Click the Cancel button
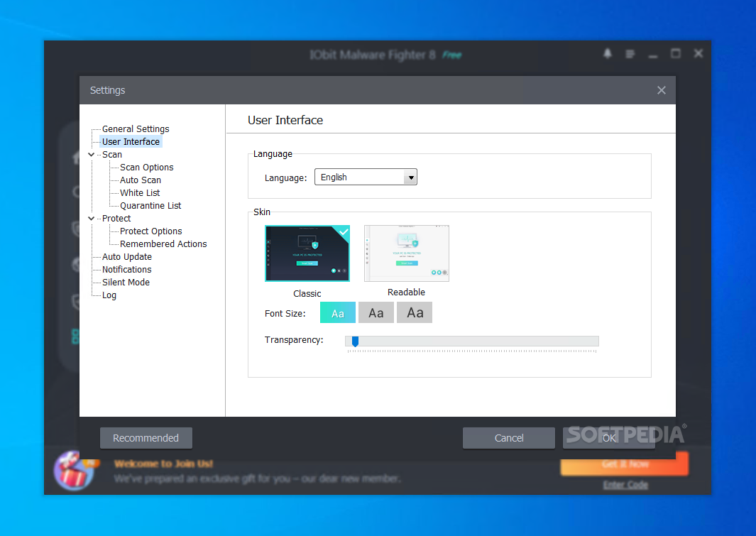 [x=509, y=437]
